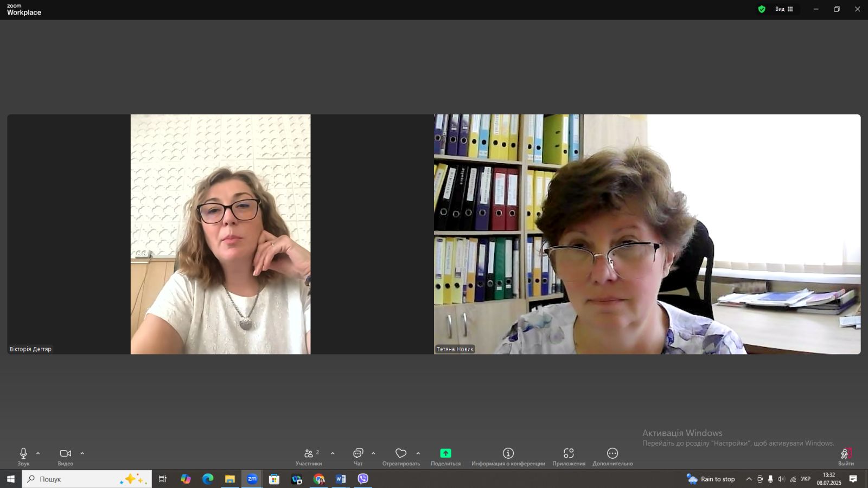Image resolution: width=868 pixels, height=488 pixels.
Task: Expand the arrow next to Чат
Action: (x=373, y=453)
